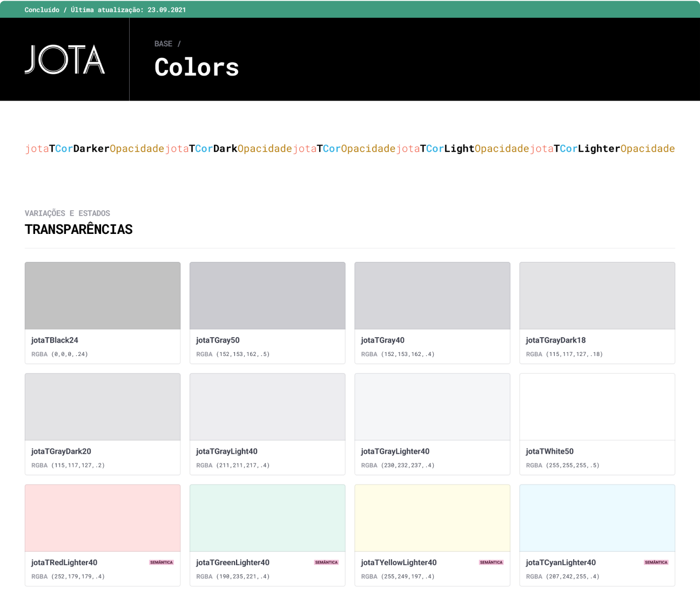
Task: Pick the pale yellow jotaTYellowLighter40 swatch
Action: point(432,518)
